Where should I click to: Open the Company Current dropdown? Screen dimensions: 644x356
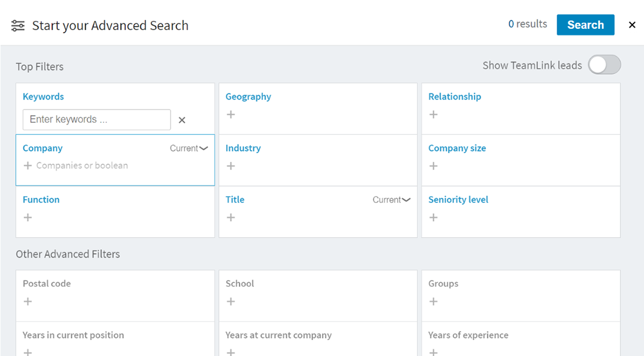tap(189, 148)
